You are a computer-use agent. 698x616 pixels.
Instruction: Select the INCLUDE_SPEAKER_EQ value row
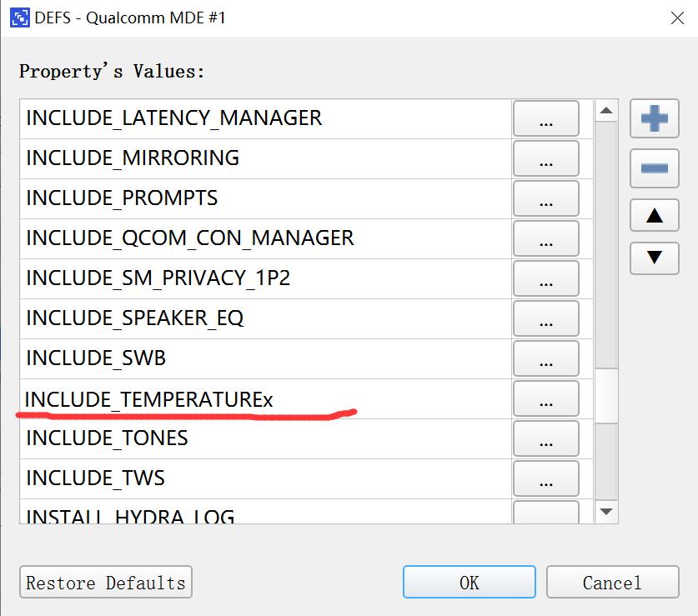[266, 318]
